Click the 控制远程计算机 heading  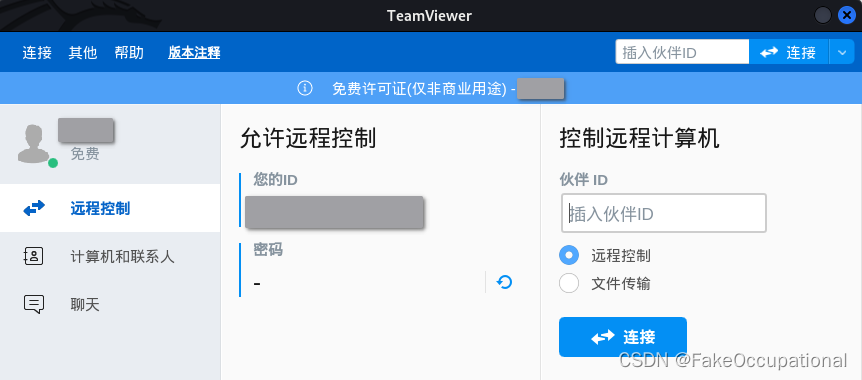click(640, 138)
